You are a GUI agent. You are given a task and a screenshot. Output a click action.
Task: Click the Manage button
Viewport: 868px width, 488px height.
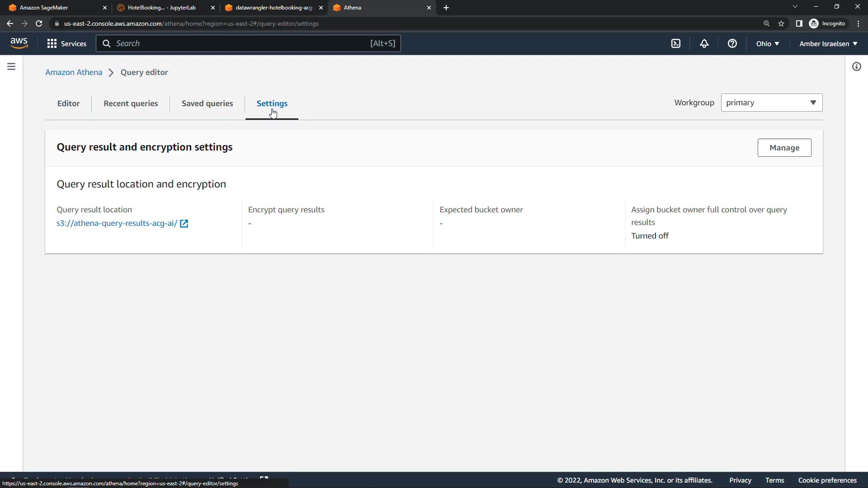click(784, 148)
